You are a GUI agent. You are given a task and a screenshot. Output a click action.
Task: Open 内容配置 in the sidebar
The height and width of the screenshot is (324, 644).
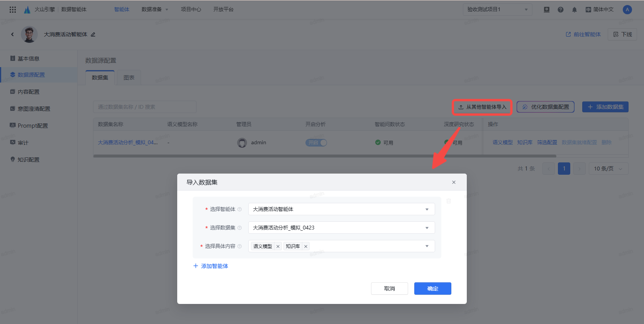click(39, 92)
